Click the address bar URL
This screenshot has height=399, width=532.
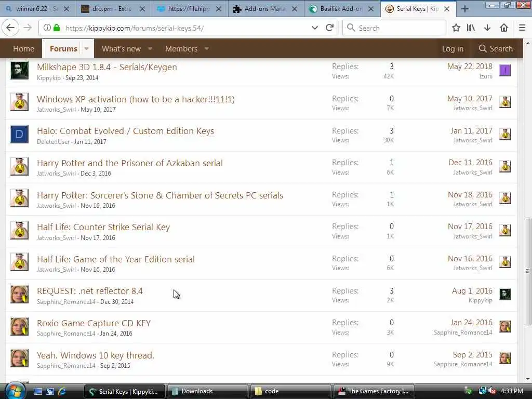(x=135, y=28)
